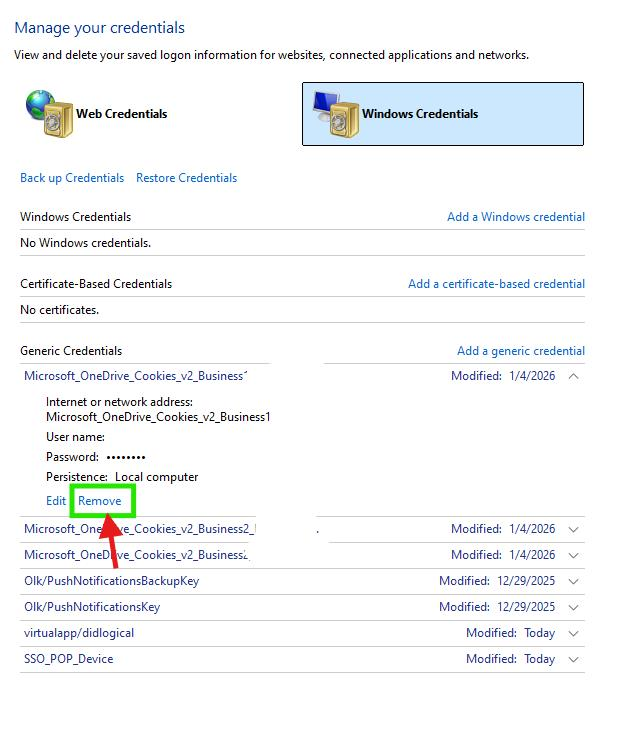The width and height of the screenshot is (630, 730).
Task: Expand chevron for Microsoft_OneDrive_Cookies_v2_Business2_ row
Action: 574,529
